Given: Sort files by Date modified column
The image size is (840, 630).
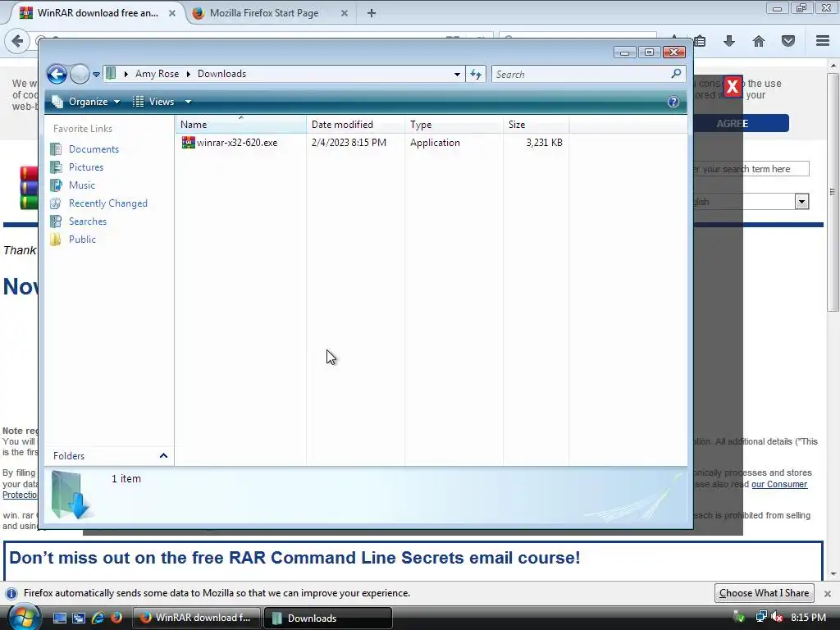Looking at the screenshot, I should [356, 125].
